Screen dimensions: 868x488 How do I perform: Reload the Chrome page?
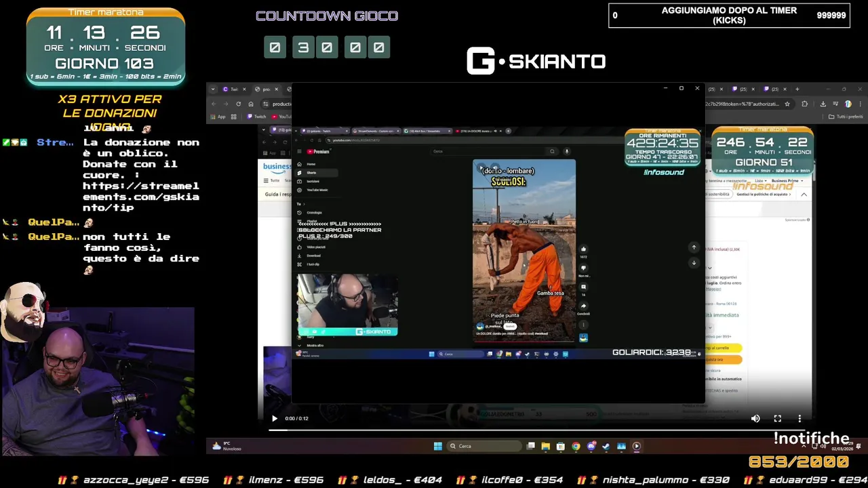pos(238,104)
